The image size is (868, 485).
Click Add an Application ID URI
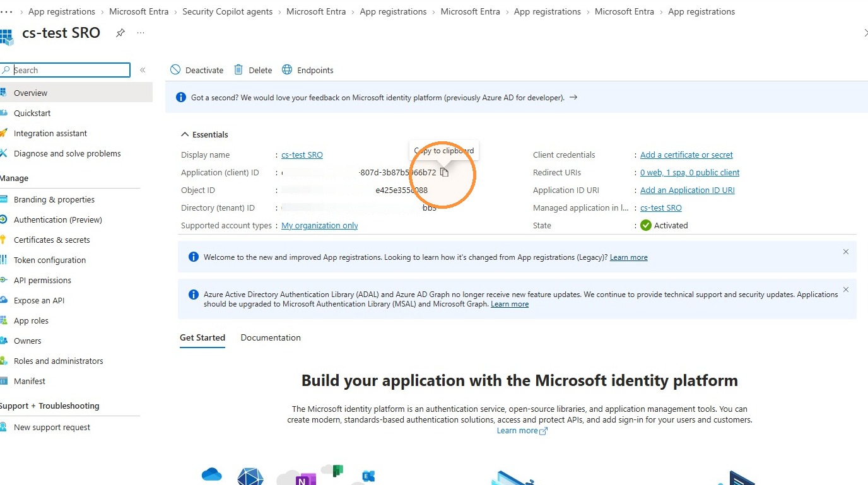pos(688,190)
